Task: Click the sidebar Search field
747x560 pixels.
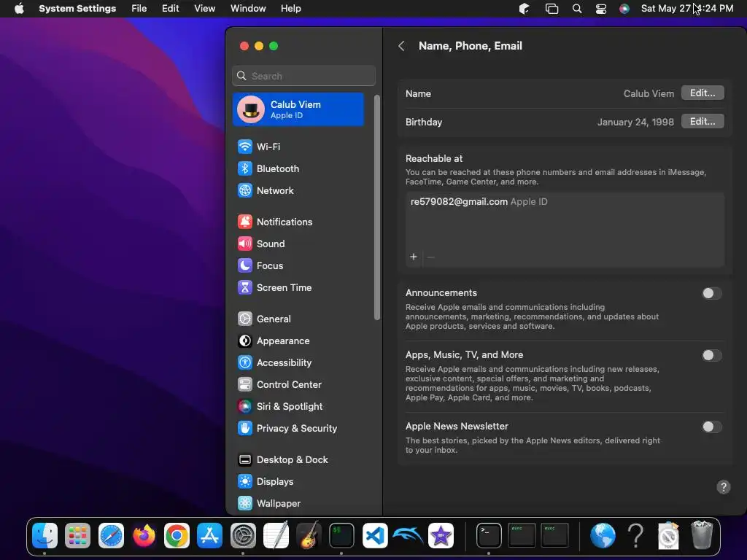Action: click(304, 76)
